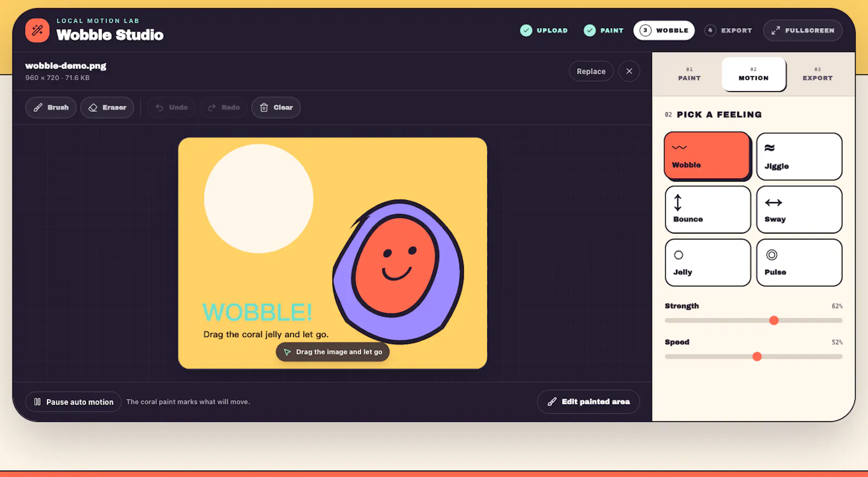Adjust the Speed slider handle
Viewport: 868px width, 477px height.
pos(757,357)
